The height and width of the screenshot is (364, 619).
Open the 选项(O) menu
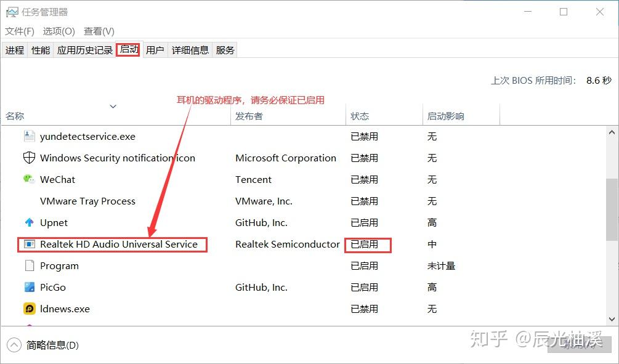(x=59, y=31)
